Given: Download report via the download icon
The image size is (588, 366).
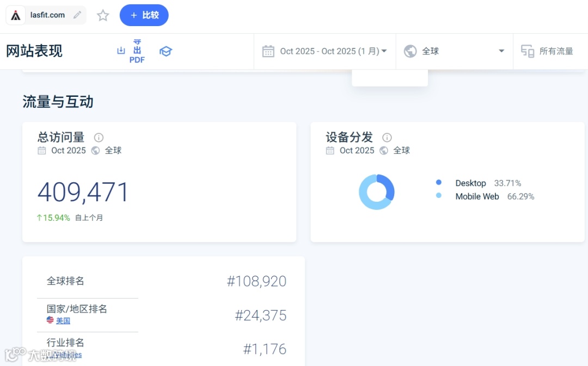Looking at the screenshot, I should (121, 51).
